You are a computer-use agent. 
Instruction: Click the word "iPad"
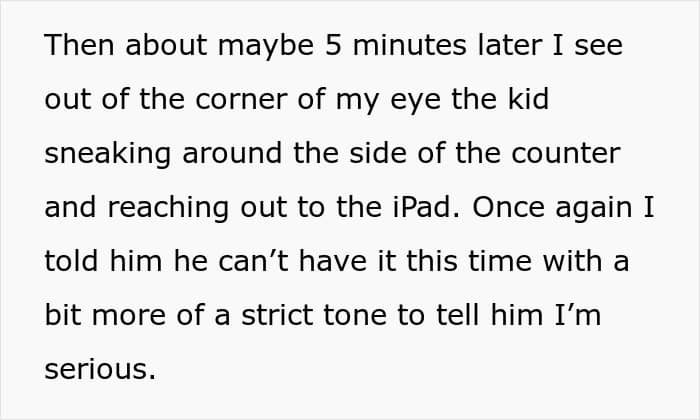click(422, 207)
